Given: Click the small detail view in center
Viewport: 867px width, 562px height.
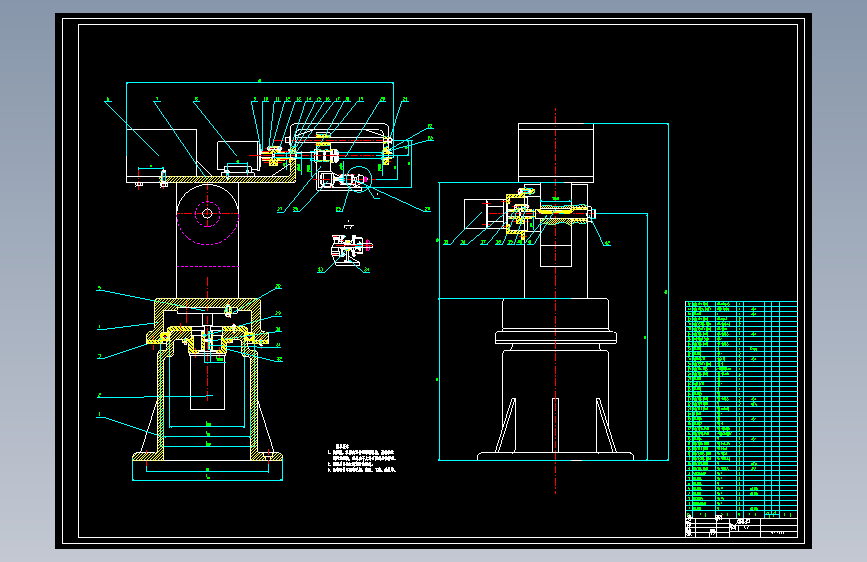Looking at the screenshot, I should 351,248.
